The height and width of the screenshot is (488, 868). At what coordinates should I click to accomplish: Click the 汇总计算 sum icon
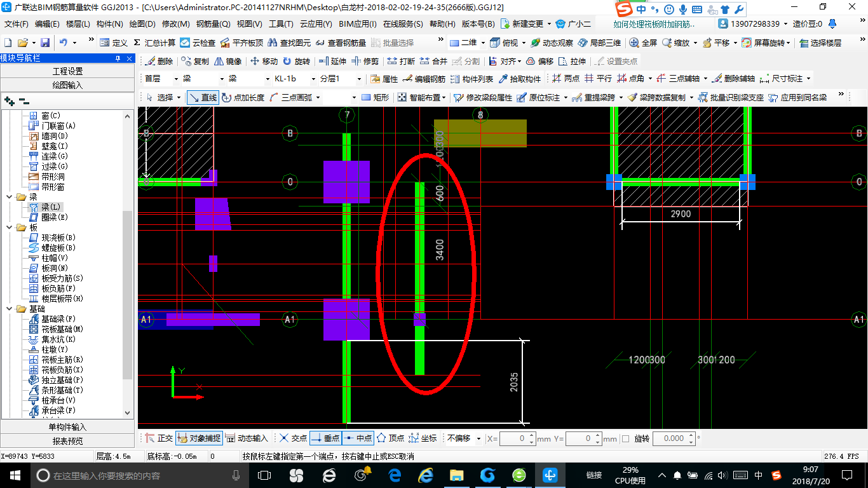coord(137,43)
